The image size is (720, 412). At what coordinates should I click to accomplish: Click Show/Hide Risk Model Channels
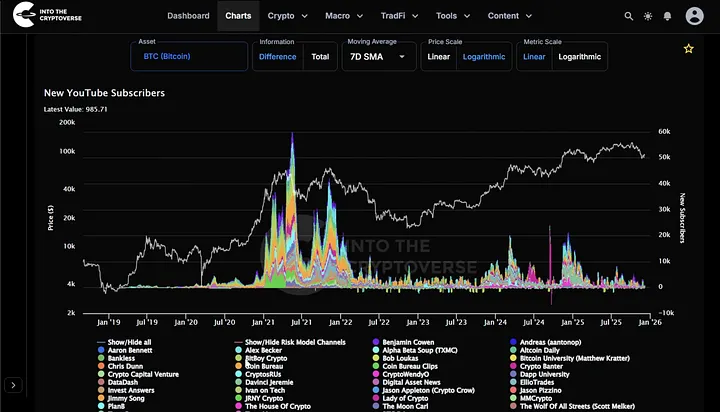click(x=288, y=342)
